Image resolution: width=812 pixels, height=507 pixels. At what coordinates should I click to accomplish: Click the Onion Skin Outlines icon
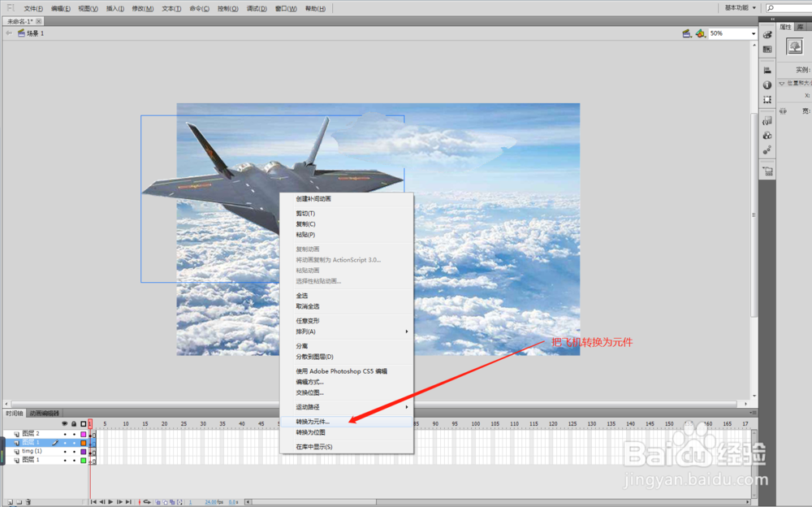click(x=165, y=502)
